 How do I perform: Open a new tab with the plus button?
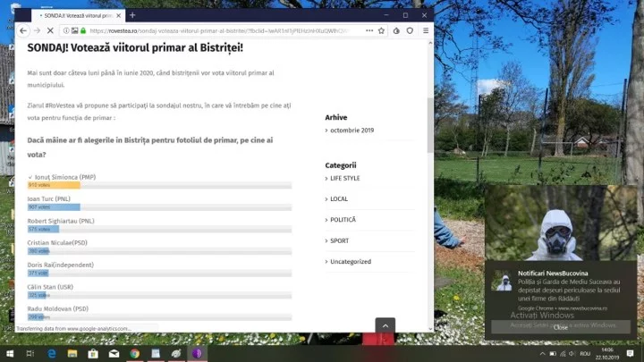pos(132,15)
